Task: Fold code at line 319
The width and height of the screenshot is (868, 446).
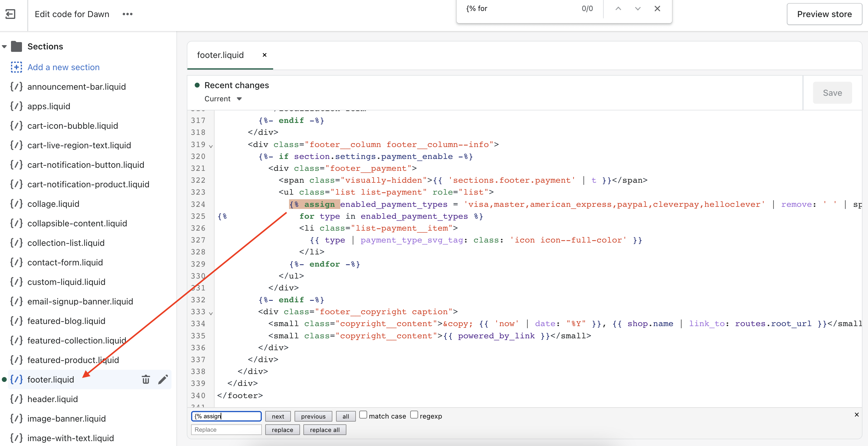Action: [211, 146]
